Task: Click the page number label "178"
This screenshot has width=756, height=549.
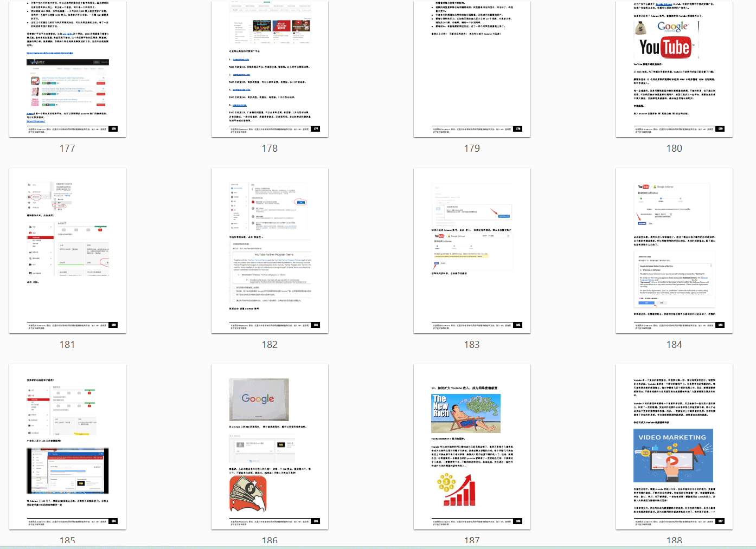Action: click(x=270, y=148)
